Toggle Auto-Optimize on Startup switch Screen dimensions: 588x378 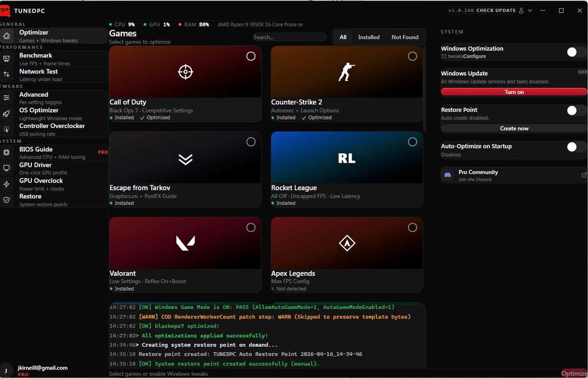click(x=576, y=147)
